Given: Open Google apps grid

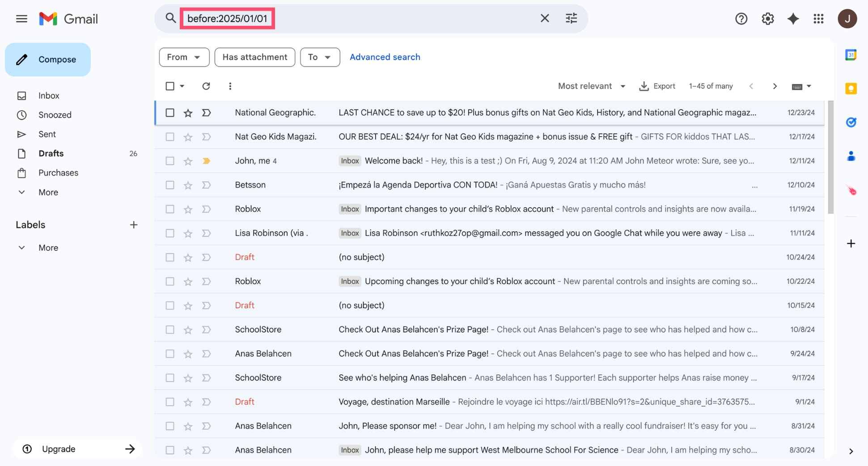Looking at the screenshot, I should [x=818, y=19].
